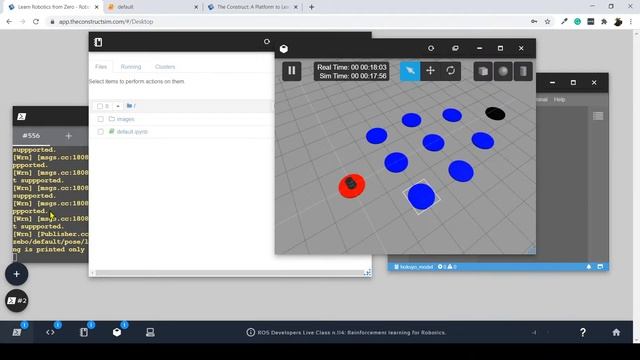Open the Help menu in the IDE window
Viewport: 640px width, 360px height.
tap(559, 100)
